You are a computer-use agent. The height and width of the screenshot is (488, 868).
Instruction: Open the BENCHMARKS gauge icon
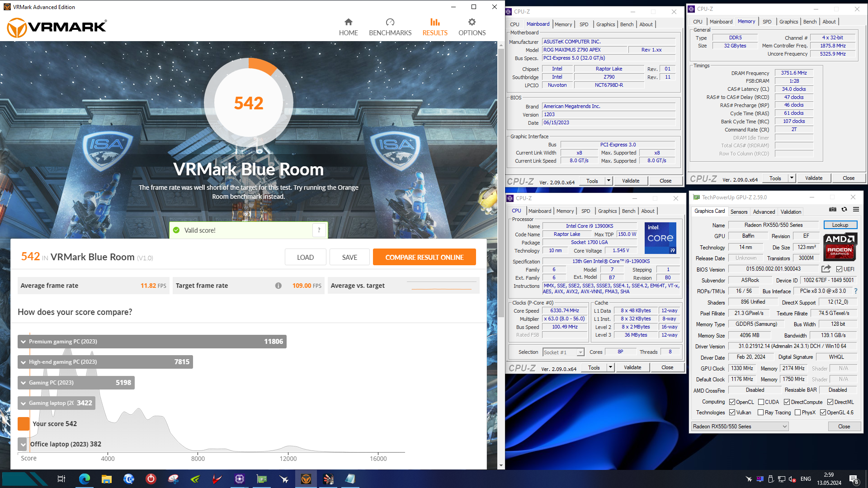[x=390, y=22]
